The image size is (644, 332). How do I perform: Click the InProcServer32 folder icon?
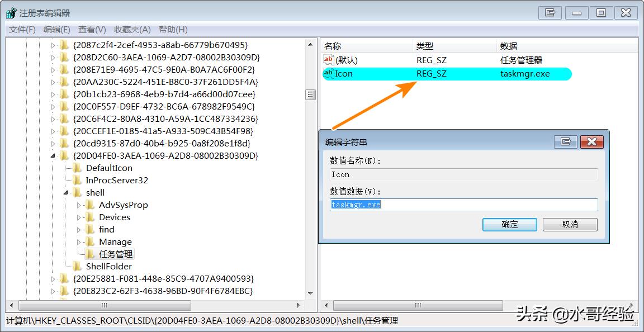pos(77,180)
